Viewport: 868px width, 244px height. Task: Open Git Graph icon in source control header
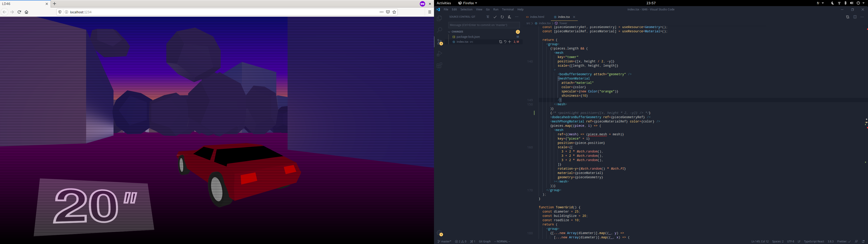pyautogui.click(x=509, y=17)
